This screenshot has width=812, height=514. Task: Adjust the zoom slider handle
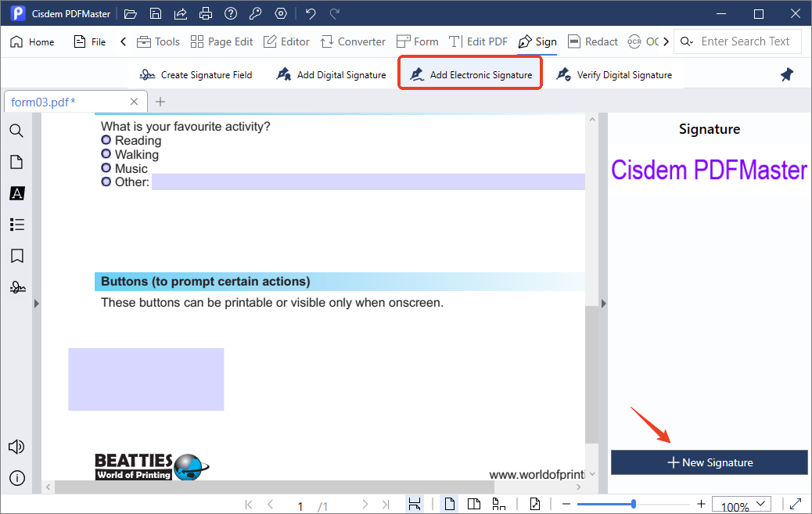(634, 504)
